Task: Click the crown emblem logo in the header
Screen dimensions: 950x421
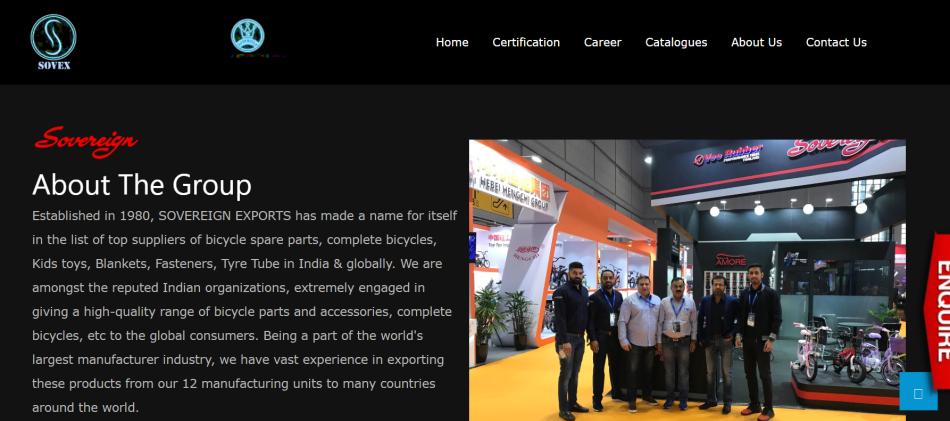Action: pyautogui.click(x=247, y=36)
